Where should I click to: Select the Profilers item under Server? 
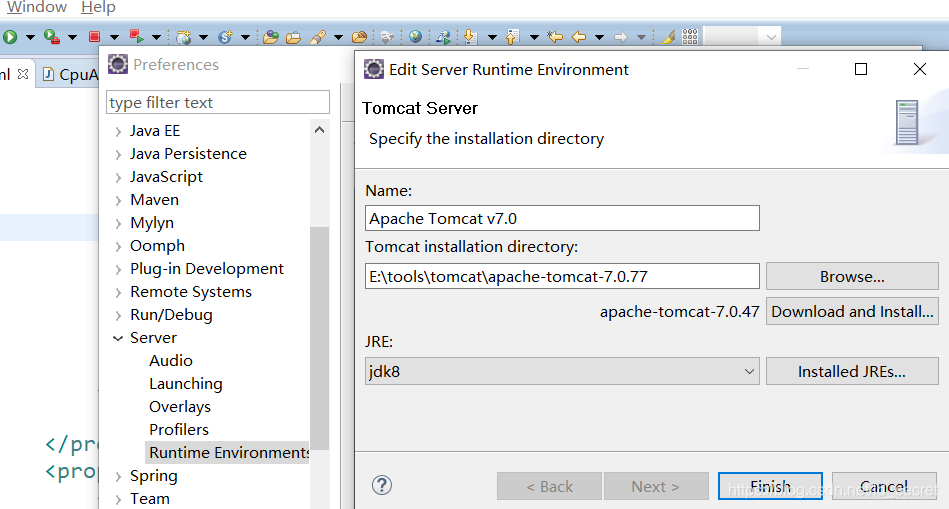[179, 430]
